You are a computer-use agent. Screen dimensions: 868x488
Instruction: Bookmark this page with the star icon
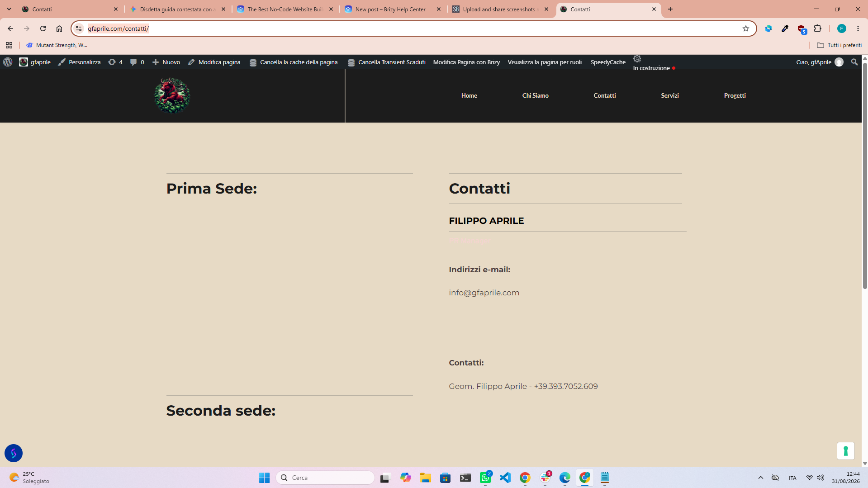click(746, 28)
